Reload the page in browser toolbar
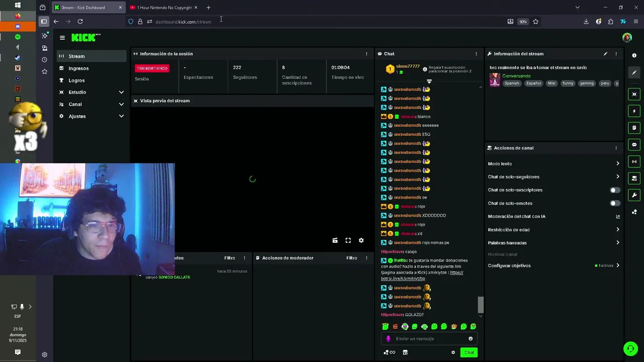This screenshot has height=362, width=644. [80, 22]
